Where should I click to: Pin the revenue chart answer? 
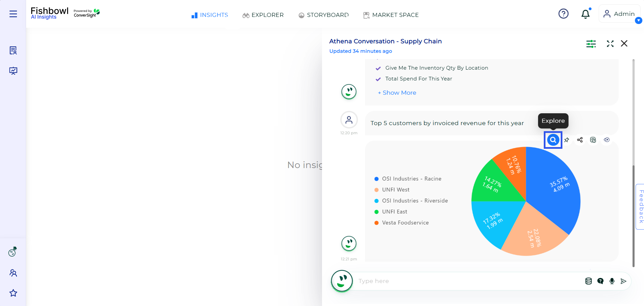click(566, 140)
